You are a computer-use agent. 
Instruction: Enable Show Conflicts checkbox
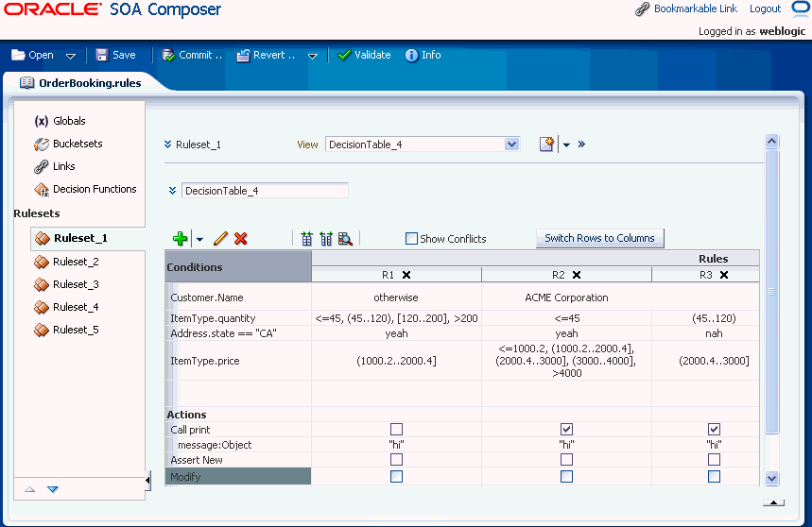(412, 238)
